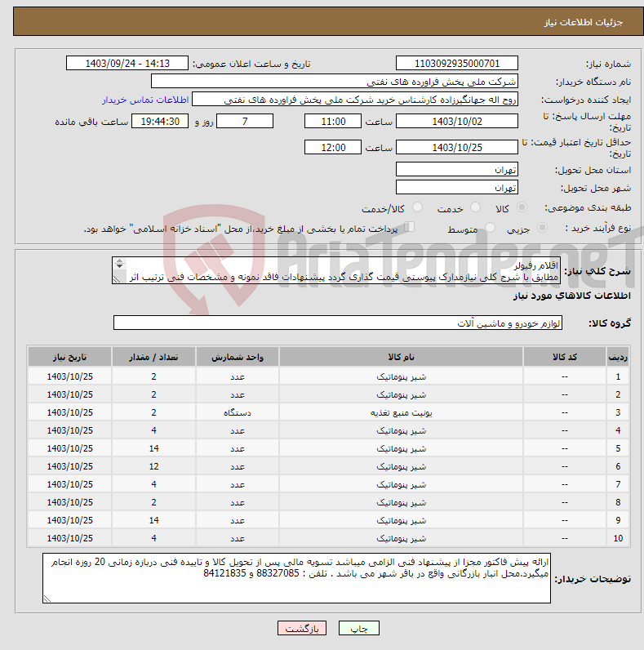Select the جزیی purchase type radio
The width and height of the screenshot is (644, 650).
pos(542,227)
